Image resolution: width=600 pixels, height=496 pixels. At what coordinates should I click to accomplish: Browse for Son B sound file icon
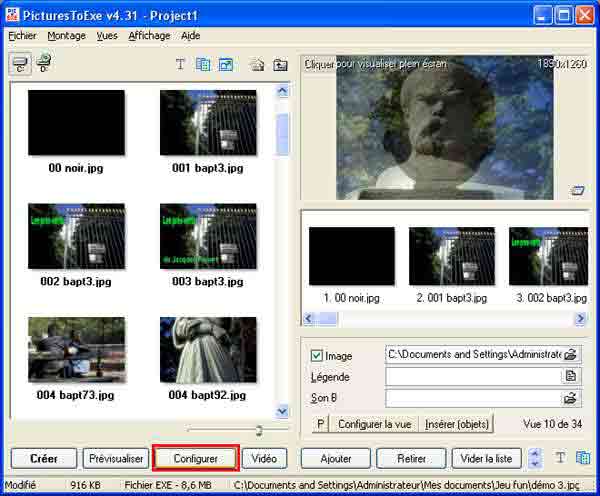570,398
